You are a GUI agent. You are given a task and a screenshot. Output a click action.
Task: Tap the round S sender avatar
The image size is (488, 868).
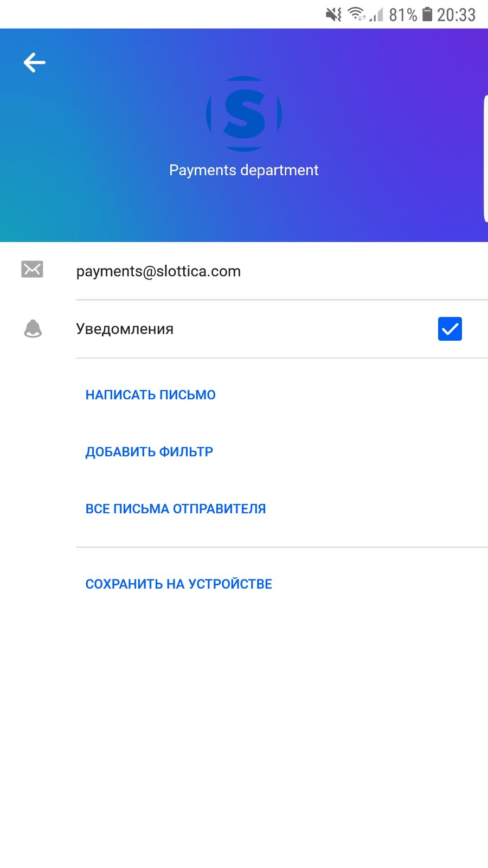pos(244,114)
